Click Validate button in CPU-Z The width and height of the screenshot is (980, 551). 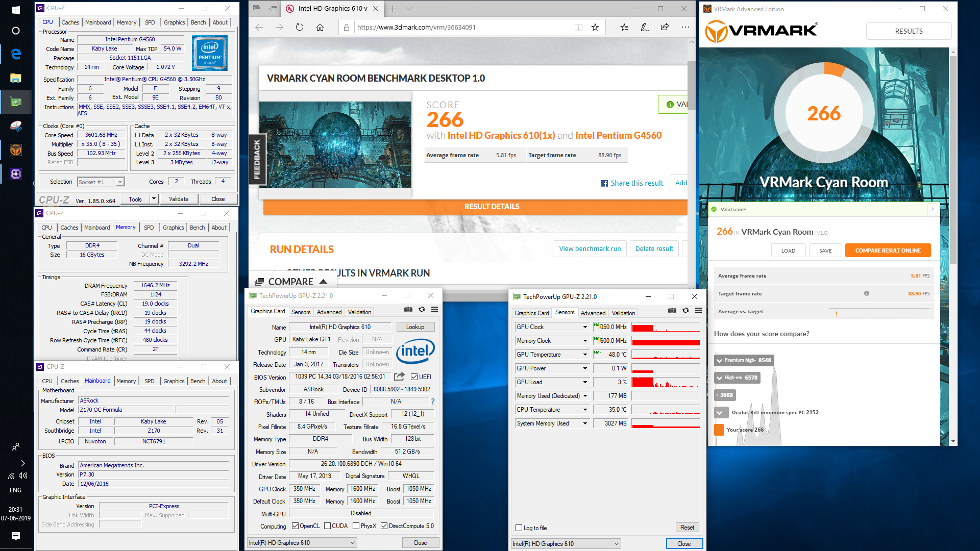179,199
